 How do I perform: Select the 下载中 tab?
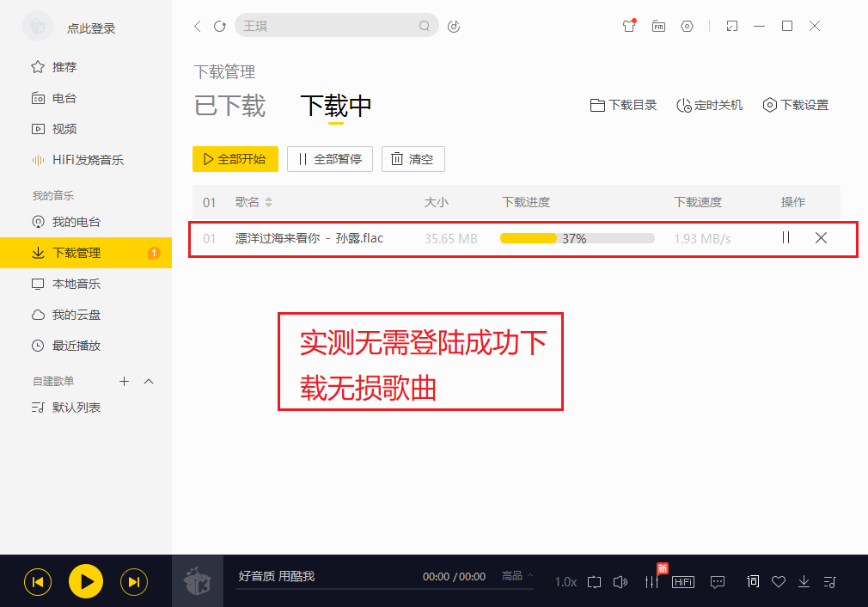[x=335, y=106]
